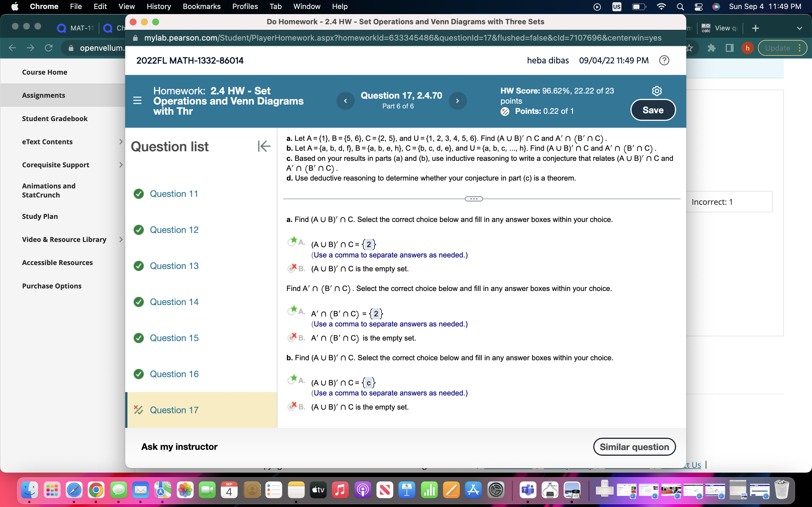This screenshot has width=812, height=507.
Task: Click the hamburger menu beside the homework title
Action: [x=137, y=100]
